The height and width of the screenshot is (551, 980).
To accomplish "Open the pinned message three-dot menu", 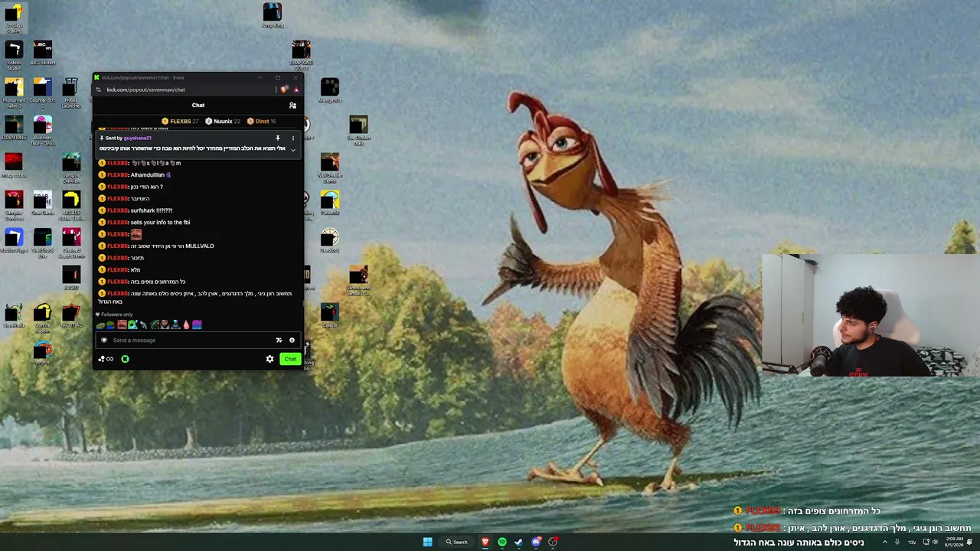I will coord(292,139).
